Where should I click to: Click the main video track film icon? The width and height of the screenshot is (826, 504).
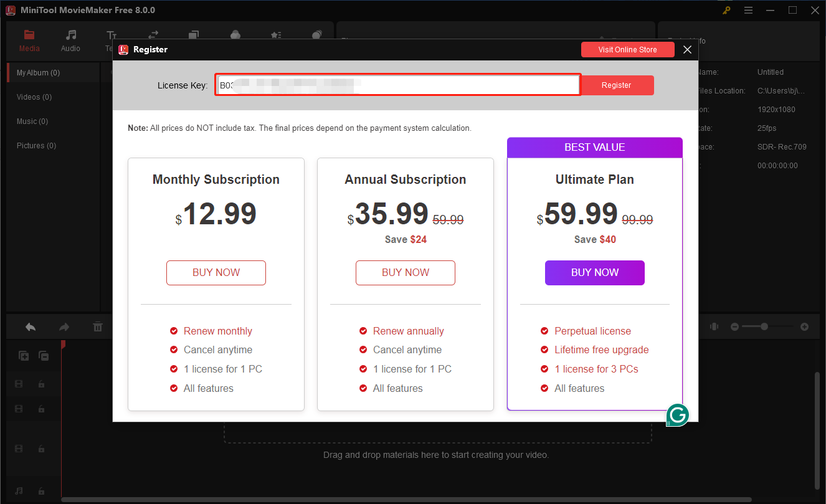tap(19, 449)
